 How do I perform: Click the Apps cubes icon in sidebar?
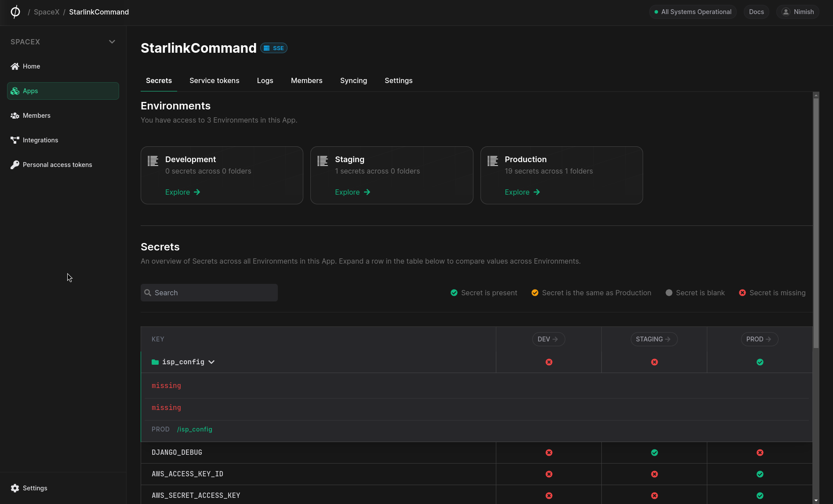click(x=15, y=91)
